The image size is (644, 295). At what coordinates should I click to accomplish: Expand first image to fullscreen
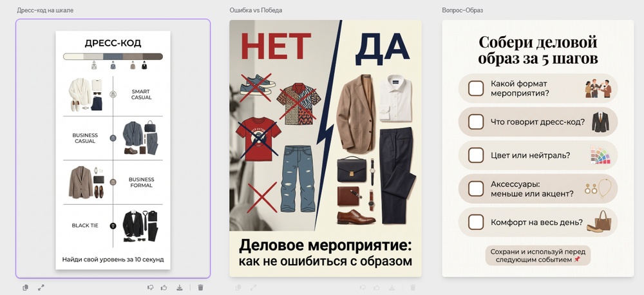pyautogui.click(x=41, y=288)
